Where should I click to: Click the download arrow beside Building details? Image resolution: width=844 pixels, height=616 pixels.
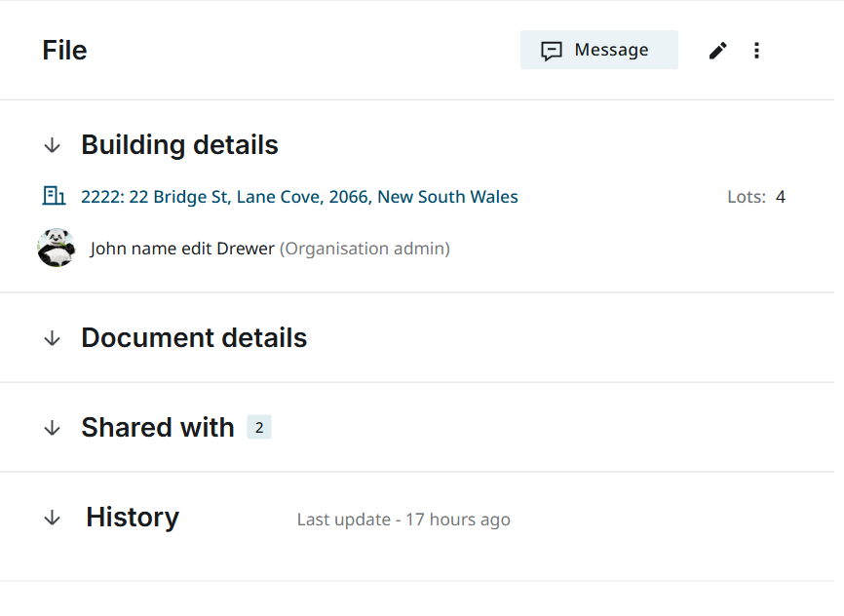52,144
